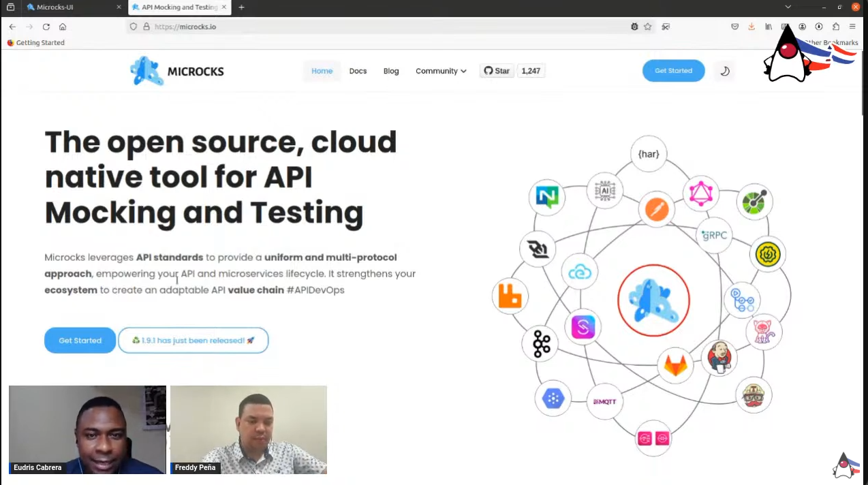This screenshot has width=868, height=485.
Task: Click the gRPC icon in the diagram
Action: (x=715, y=236)
